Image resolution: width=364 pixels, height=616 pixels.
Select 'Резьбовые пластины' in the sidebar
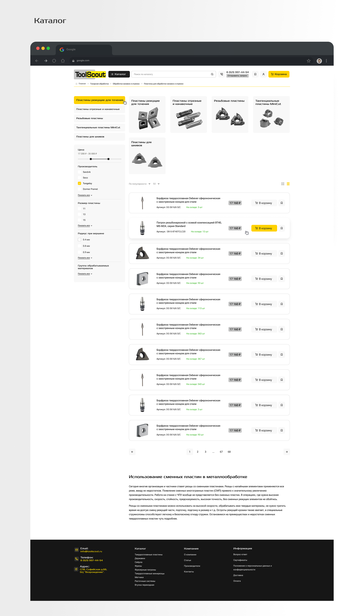[99, 118]
